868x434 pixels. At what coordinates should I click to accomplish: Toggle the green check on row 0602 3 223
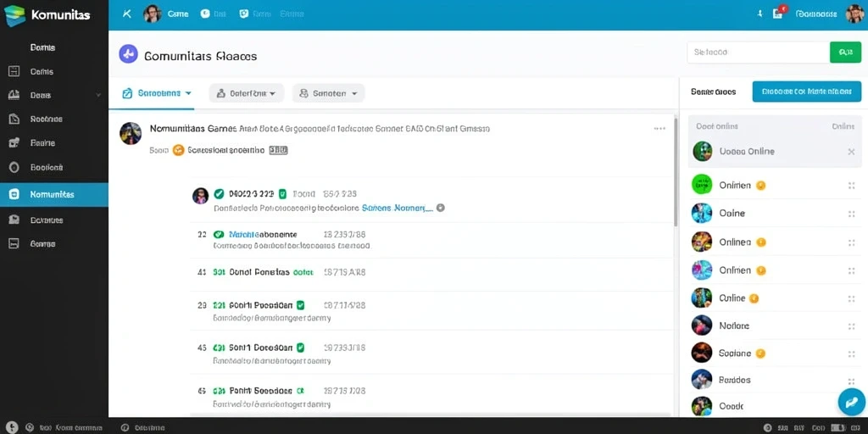(x=220, y=194)
